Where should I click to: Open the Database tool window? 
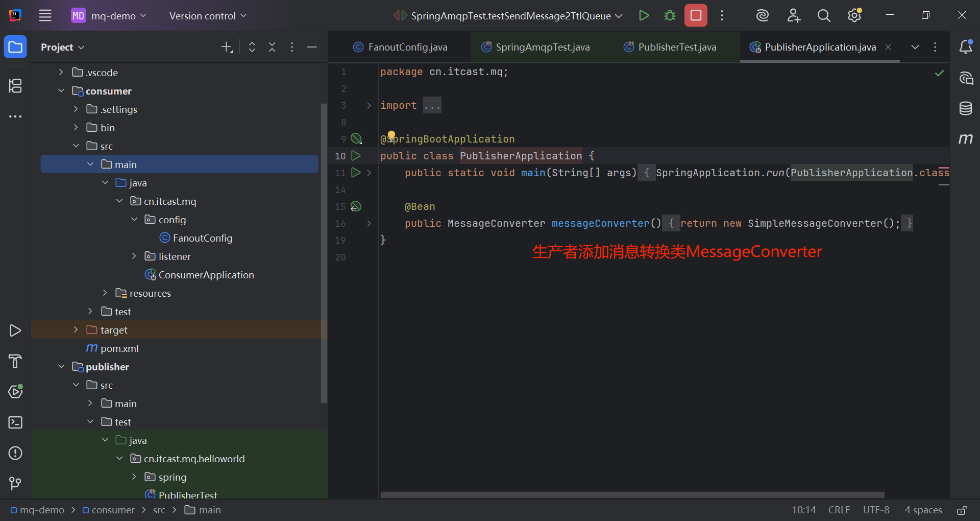(x=966, y=108)
